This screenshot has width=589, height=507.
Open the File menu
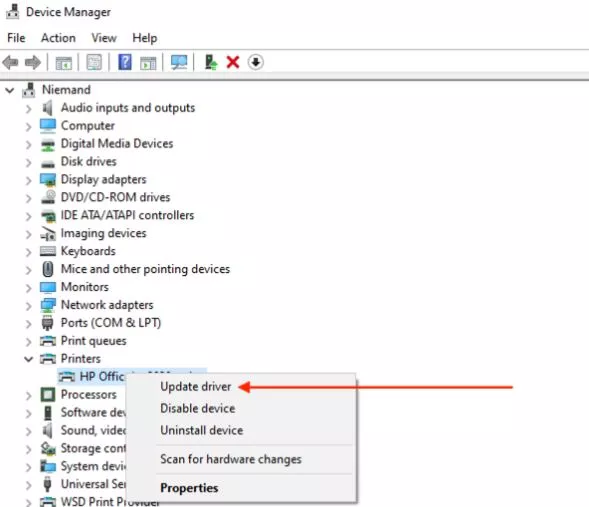click(x=16, y=38)
